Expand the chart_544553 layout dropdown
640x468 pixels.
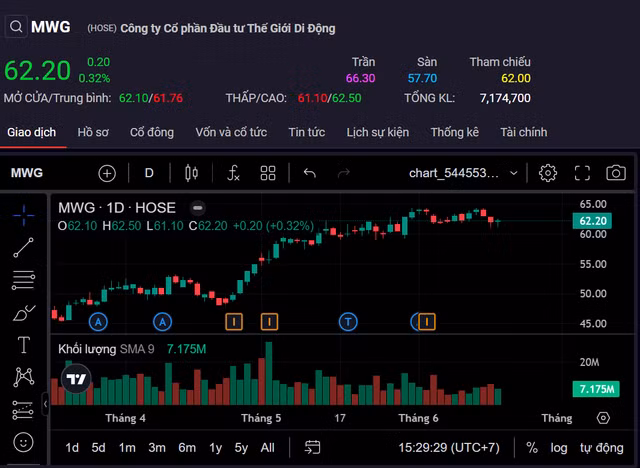tap(463, 173)
